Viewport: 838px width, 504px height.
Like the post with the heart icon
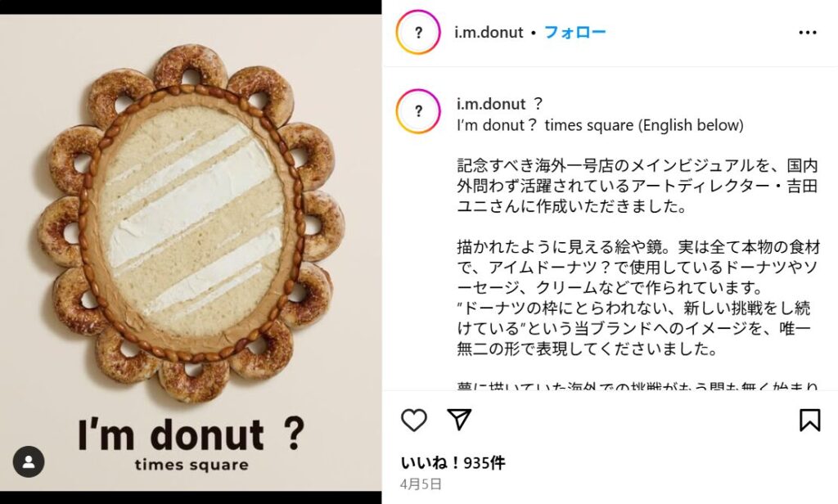point(413,420)
